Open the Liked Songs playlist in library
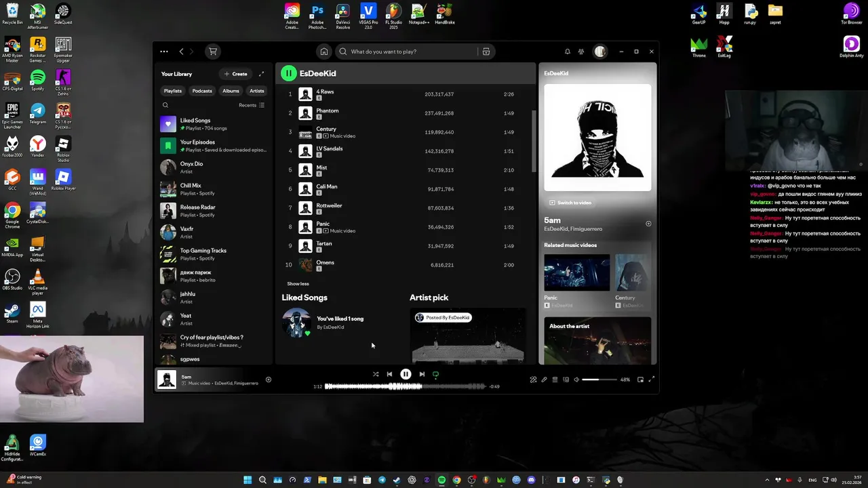 pyautogui.click(x=214, y=124)
